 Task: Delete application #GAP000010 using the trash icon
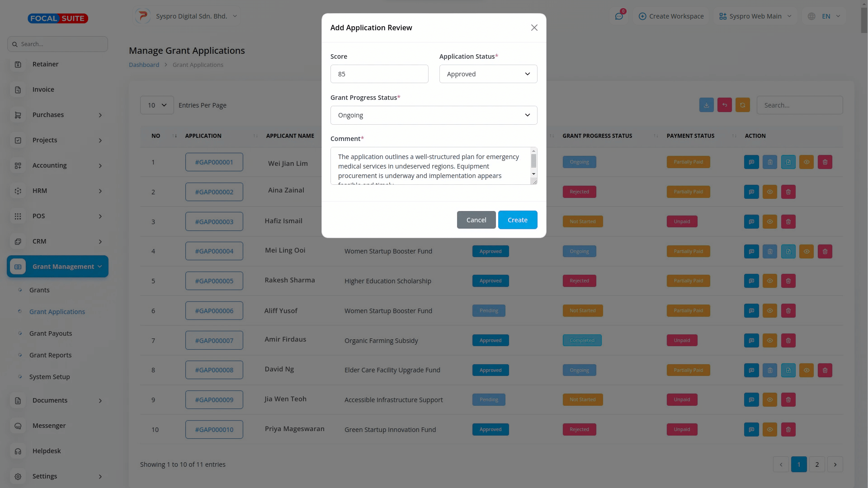coord(788,430)
